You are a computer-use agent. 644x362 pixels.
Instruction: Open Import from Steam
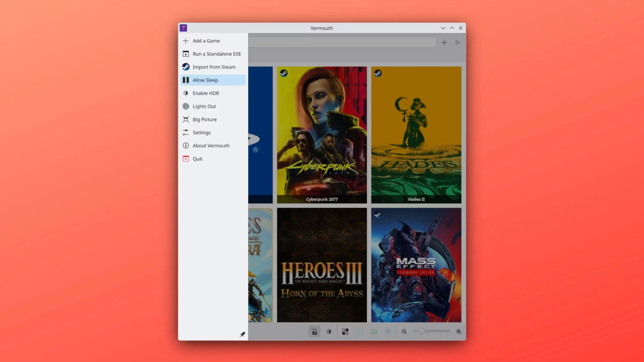213,67
